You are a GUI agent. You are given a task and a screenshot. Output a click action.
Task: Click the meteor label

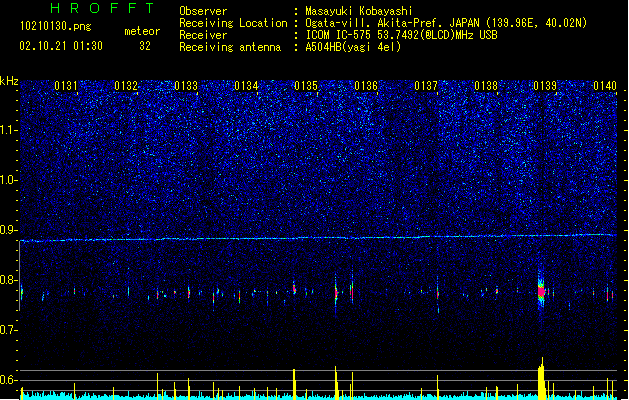coord(142,31)
